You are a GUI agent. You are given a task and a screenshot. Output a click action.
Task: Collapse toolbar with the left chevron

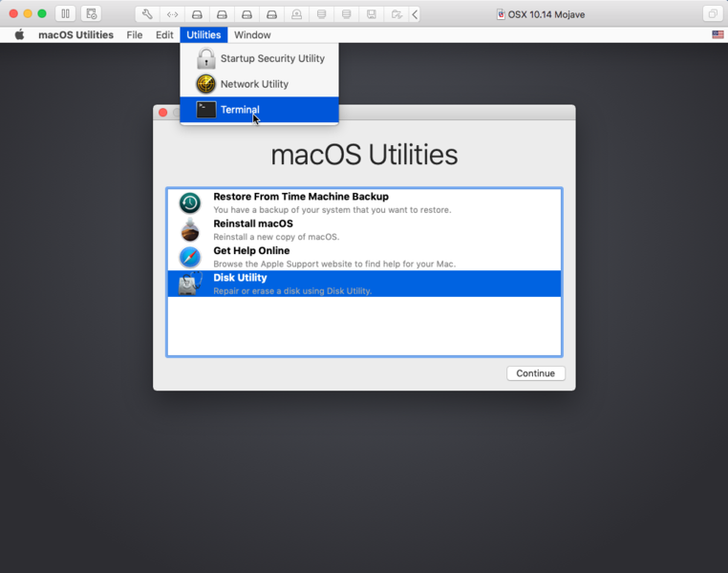click(415, 14)
